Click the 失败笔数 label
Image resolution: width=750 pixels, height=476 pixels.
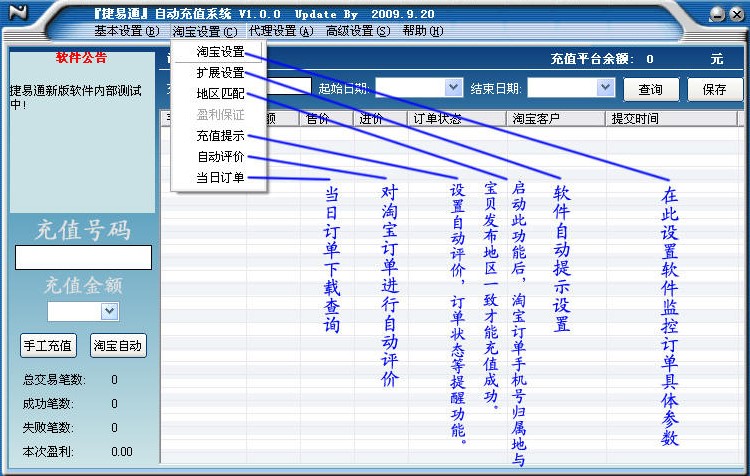pyautogui.click(x=48, y=428)
